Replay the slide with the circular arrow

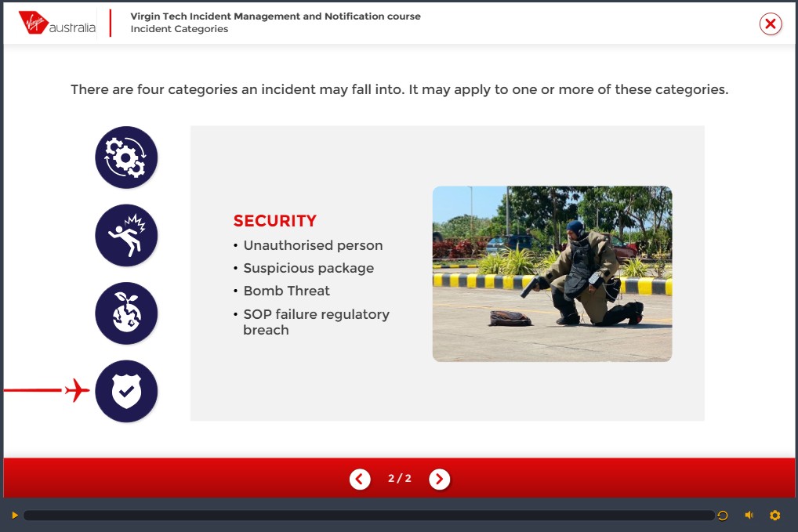(722, 516)
